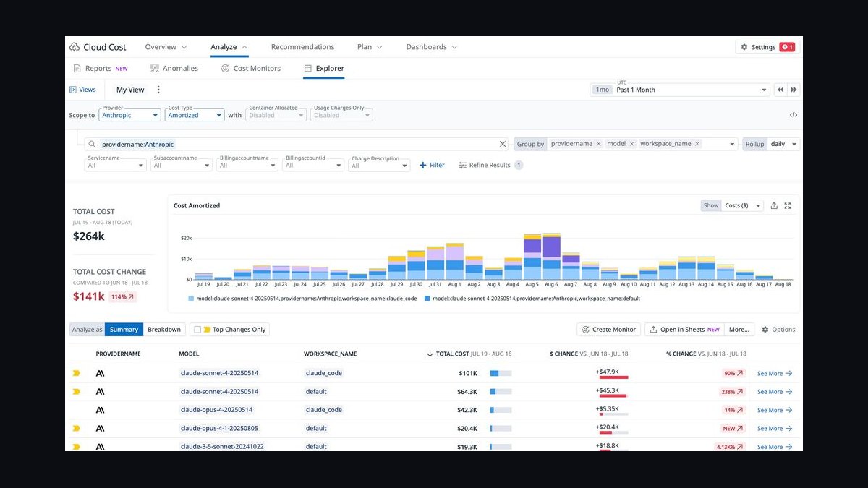This screenshot has height=488, width=868.
Task: Click the 114% total cost change badge
Action: tap(122, 296)
